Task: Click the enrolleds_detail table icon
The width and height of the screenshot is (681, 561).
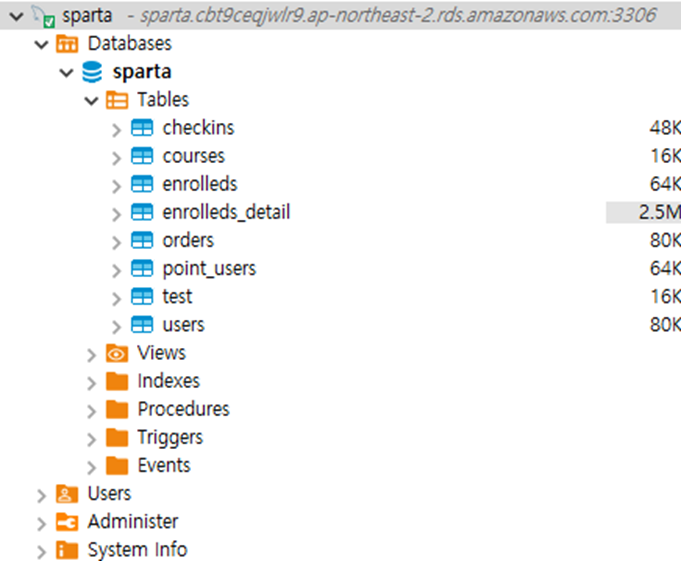Action: [142, 212]
